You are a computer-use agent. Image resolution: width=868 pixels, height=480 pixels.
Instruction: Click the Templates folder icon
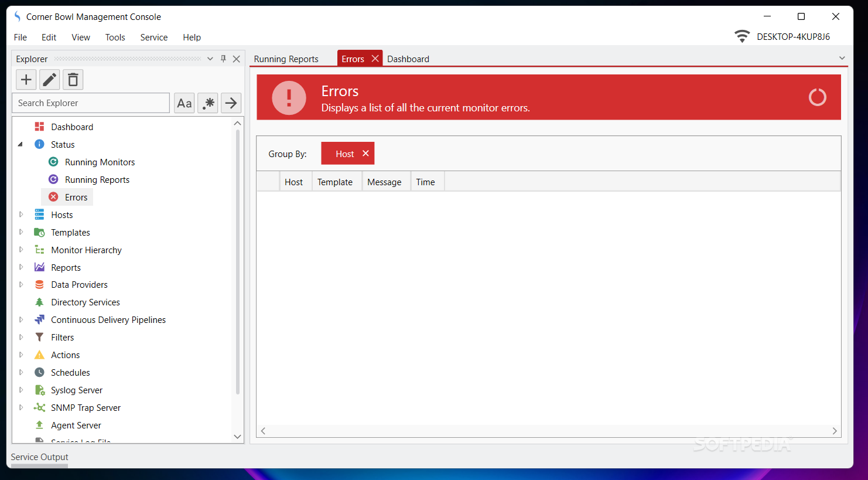39,232
